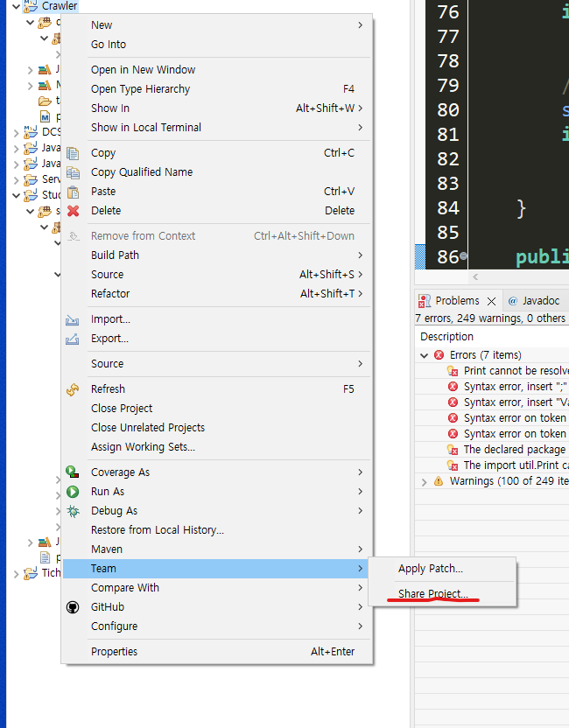Image resolution: width=569 pixels, height=728 pixels.
Task: Open the Show In submenu arrow
Action: [361, 108]
